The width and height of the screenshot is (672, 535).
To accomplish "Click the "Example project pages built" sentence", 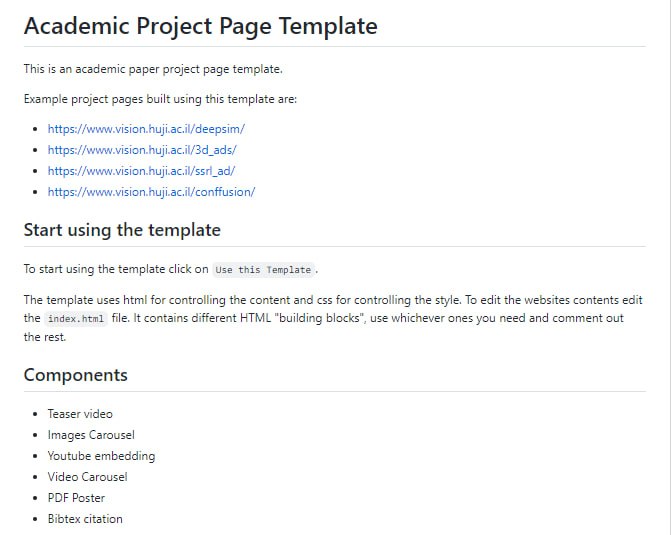I will (x=160, y=99).
